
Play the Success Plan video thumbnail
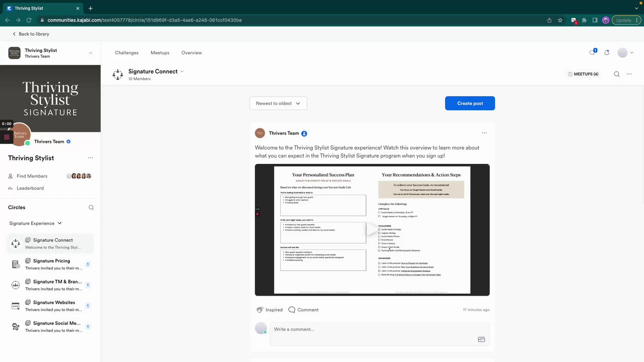372,230
